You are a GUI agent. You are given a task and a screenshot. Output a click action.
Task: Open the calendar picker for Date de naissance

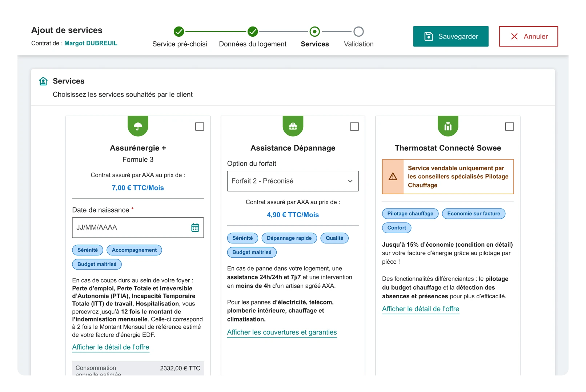(x=195, y=227)
